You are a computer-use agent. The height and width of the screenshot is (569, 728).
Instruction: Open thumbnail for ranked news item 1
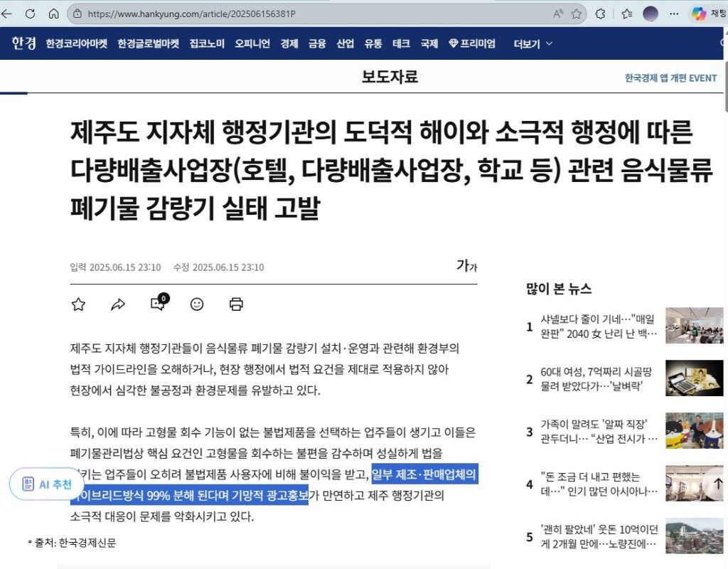[695, 325]
